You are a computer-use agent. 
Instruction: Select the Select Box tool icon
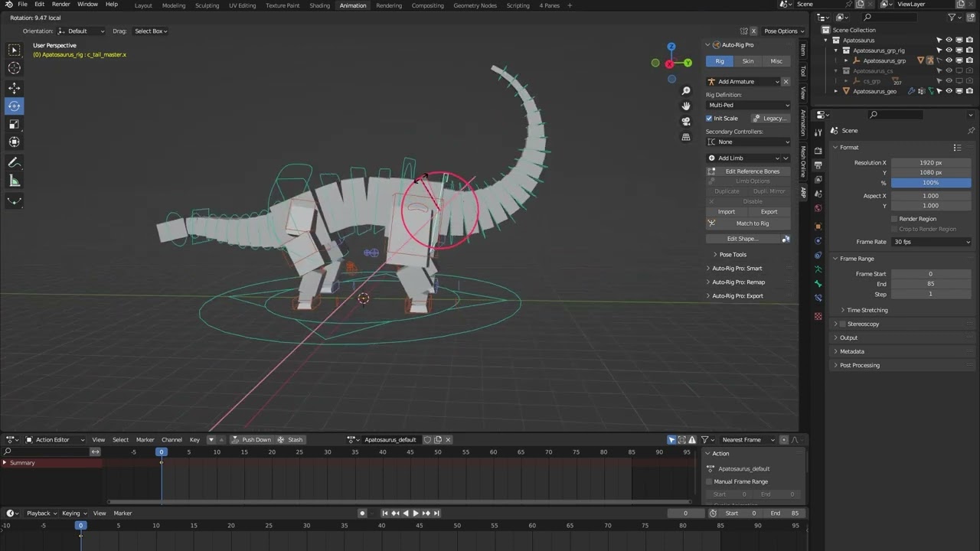14,50
